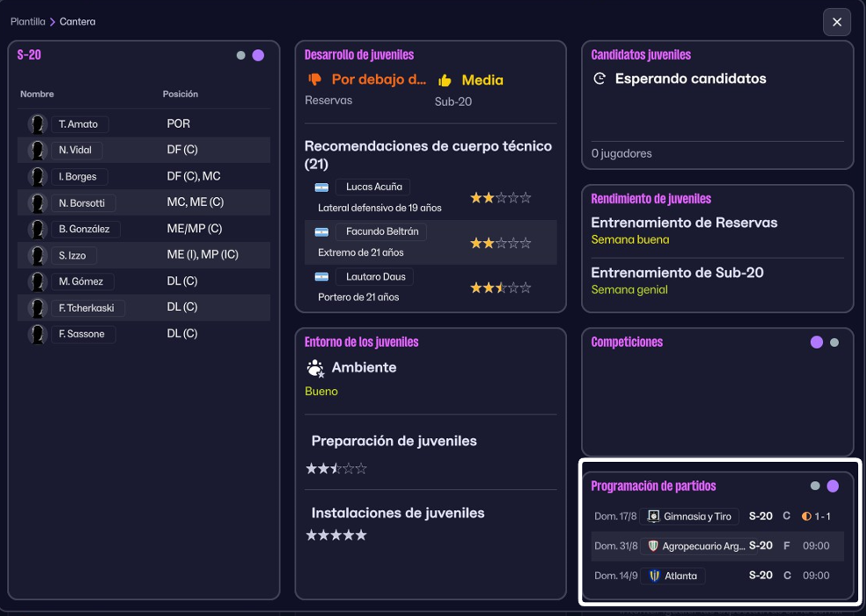
Task: Sort the list by Posición column header
Action: pyautogui.click(x=180, y=95)
